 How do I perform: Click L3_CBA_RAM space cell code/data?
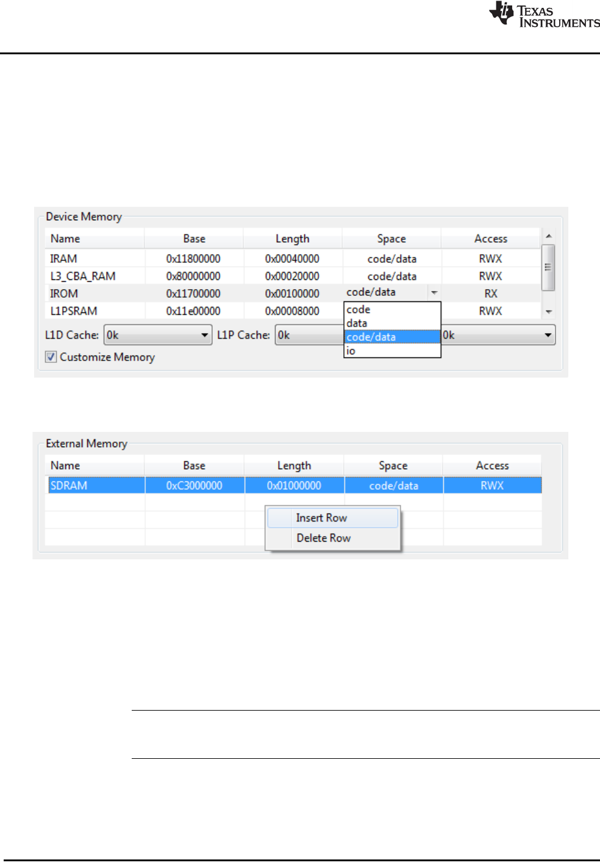[x=392, y=276]
